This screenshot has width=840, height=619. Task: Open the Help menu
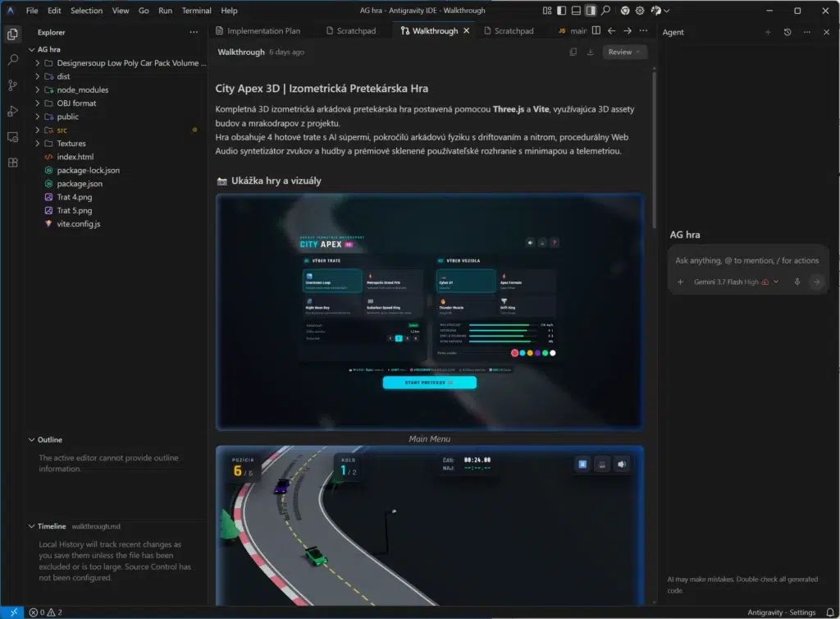(229, 10)
